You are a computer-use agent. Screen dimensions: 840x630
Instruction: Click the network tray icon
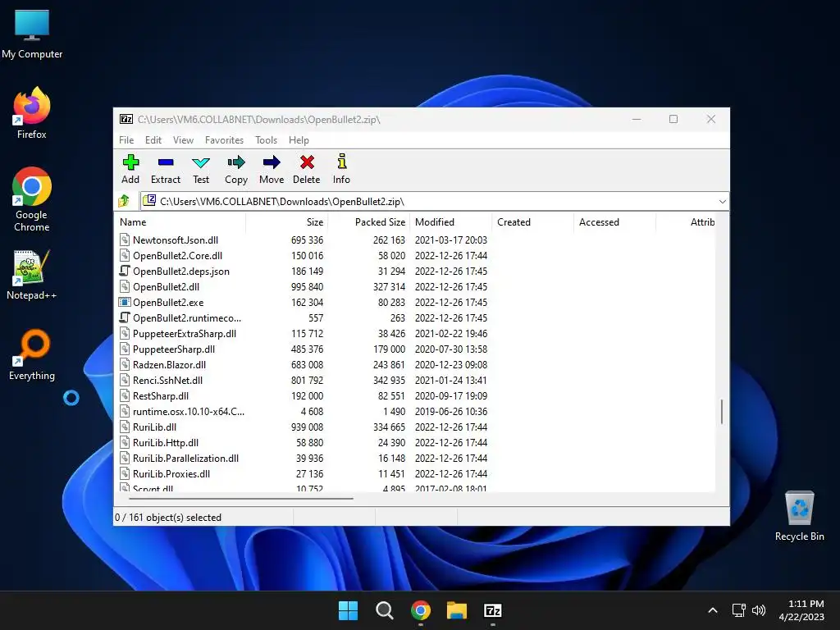[x=739, y=610]
